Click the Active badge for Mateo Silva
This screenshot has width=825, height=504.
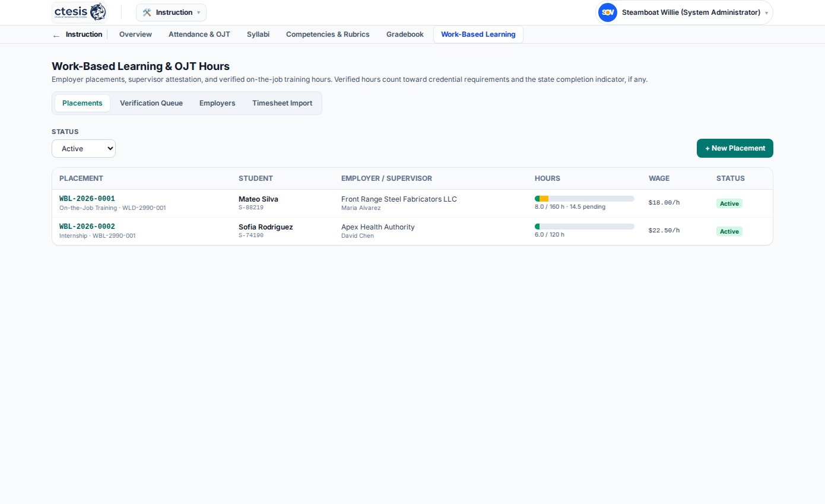tap(729, 203)
